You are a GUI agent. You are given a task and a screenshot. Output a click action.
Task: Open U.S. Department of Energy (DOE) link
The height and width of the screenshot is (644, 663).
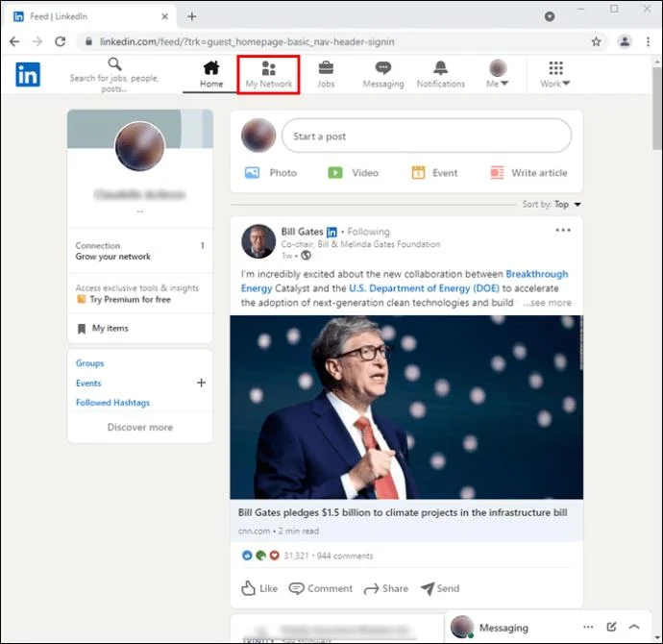pyautogui.click(x=424, y=288)
